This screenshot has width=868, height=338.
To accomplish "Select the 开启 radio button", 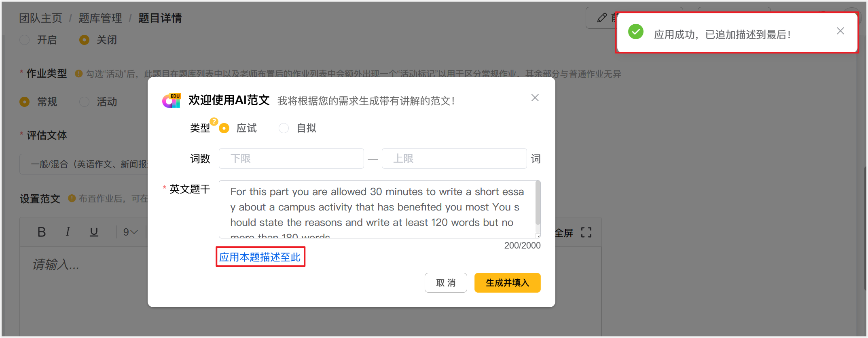I will [x=25, y=40].
